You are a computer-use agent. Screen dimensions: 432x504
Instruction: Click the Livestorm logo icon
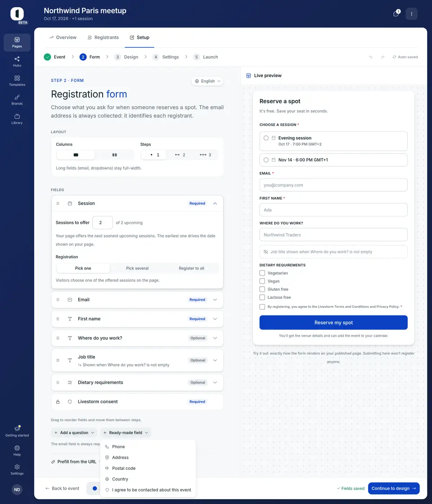click(x=17, y=14)
